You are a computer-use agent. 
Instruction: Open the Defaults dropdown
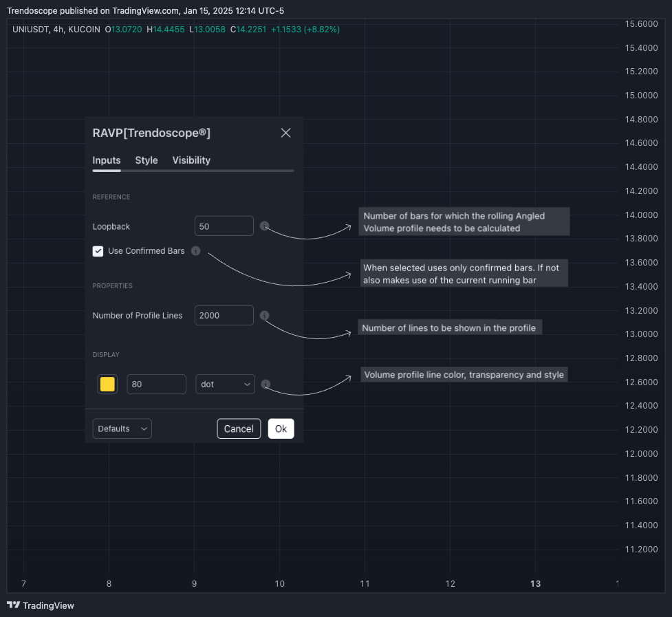[122, 429]
